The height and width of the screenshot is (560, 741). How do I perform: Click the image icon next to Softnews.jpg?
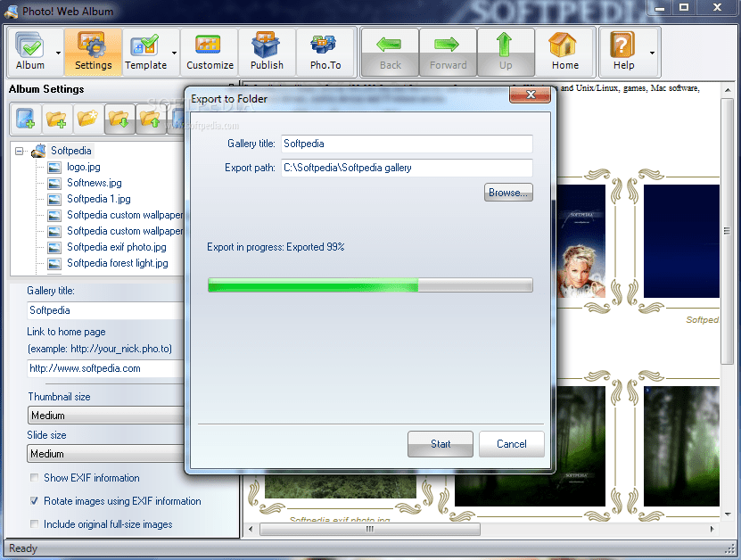click(54, 184)
